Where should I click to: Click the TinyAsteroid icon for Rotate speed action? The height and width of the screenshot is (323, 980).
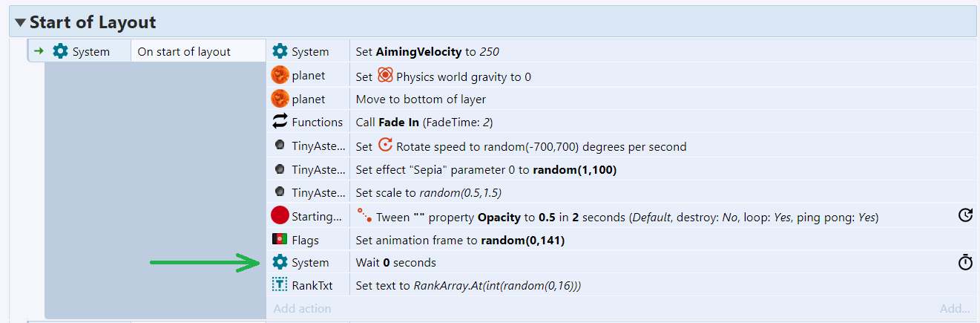click(280, 146)
